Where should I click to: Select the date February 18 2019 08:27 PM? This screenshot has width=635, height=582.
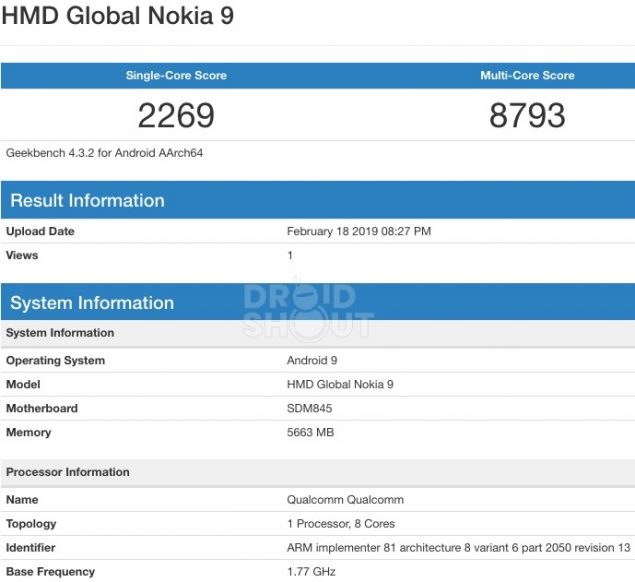click(x=359, y=231)
